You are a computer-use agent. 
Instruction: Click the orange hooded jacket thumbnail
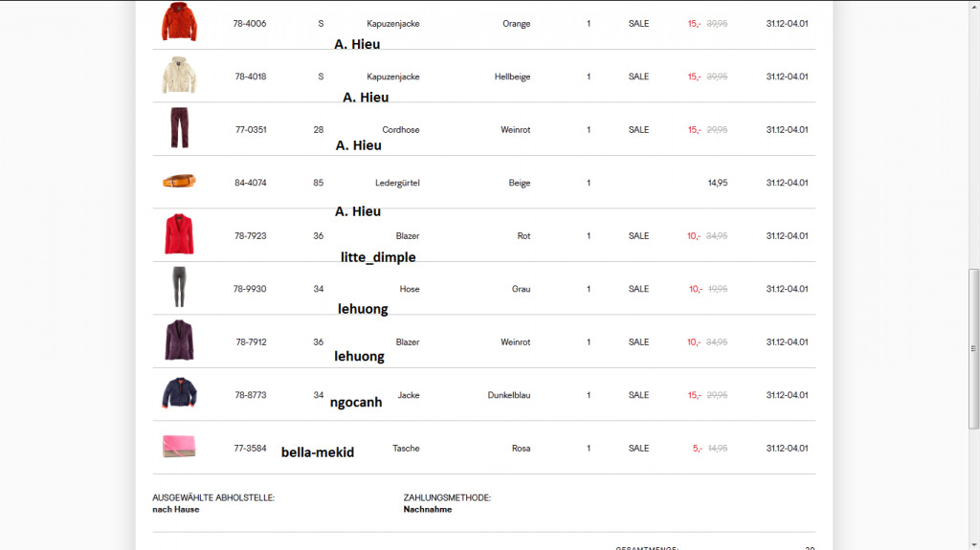[179, 23]
